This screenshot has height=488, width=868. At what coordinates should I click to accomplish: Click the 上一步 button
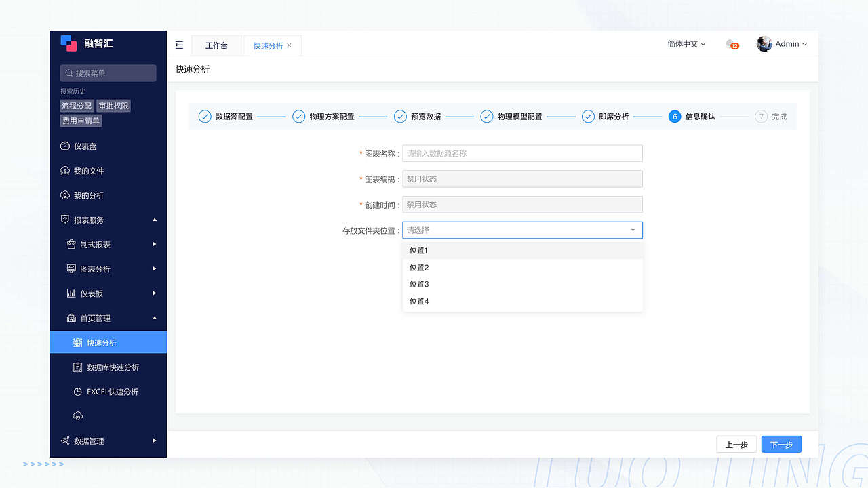(x=736, y=445)
